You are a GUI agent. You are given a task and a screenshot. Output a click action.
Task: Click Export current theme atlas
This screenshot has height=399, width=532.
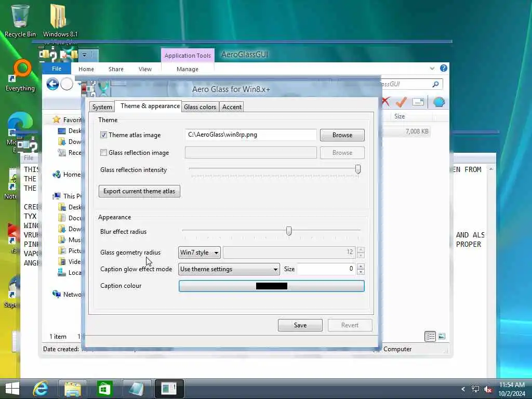(139, 191)
